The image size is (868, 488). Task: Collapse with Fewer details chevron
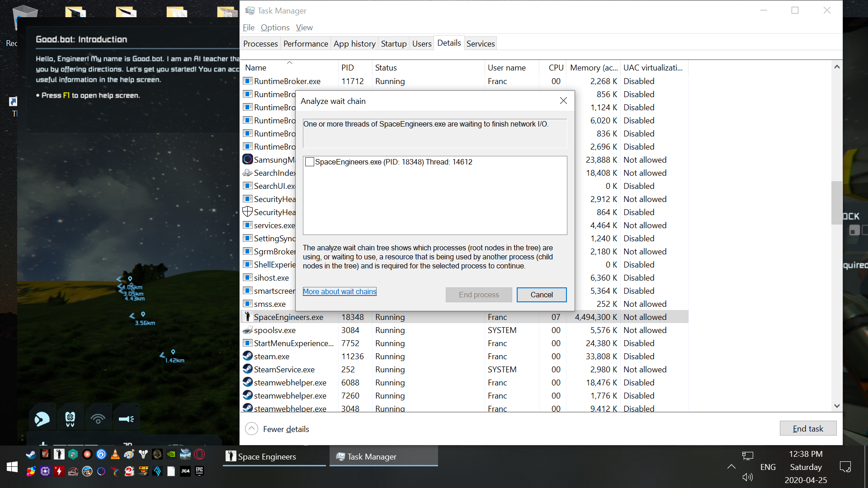(251, 429)
